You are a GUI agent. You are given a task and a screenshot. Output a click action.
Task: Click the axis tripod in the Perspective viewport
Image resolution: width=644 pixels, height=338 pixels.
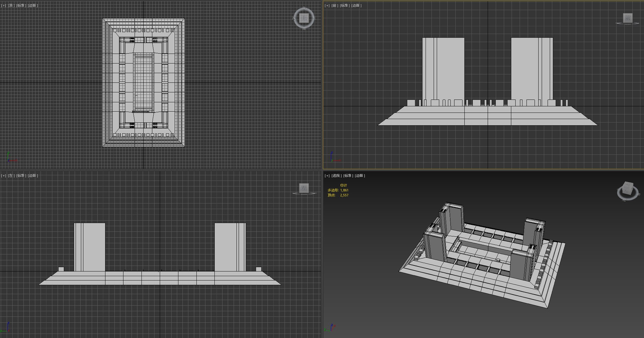330,328
